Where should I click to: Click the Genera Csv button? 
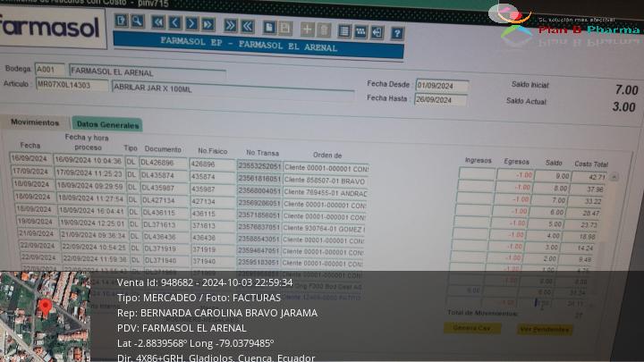click(472, 327)
